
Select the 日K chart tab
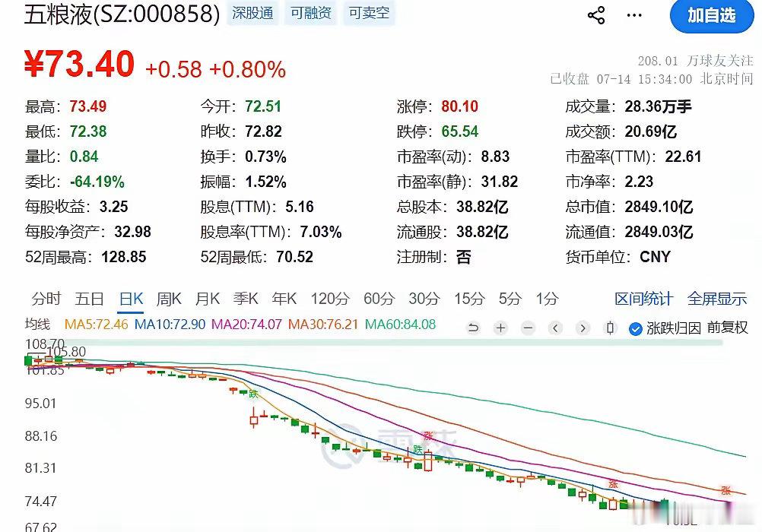[132, 299]
